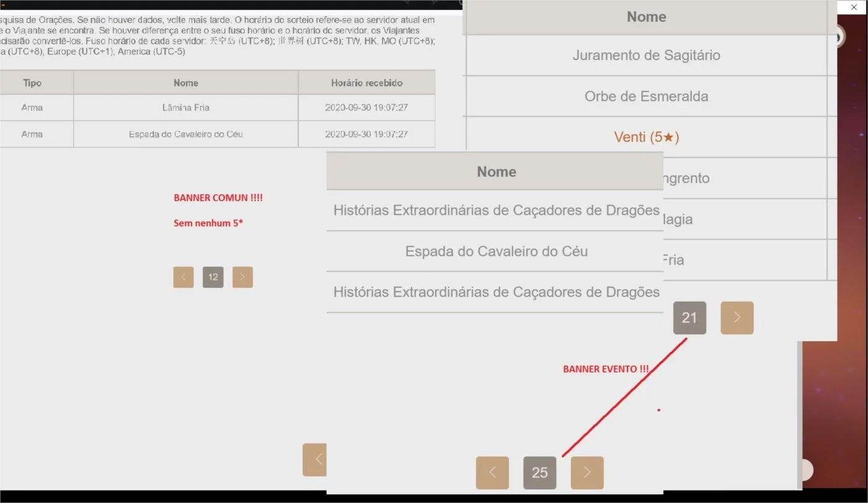Select page number 25 in the pagination
Viewport: 868px width, 503px height.
point(539,473)
